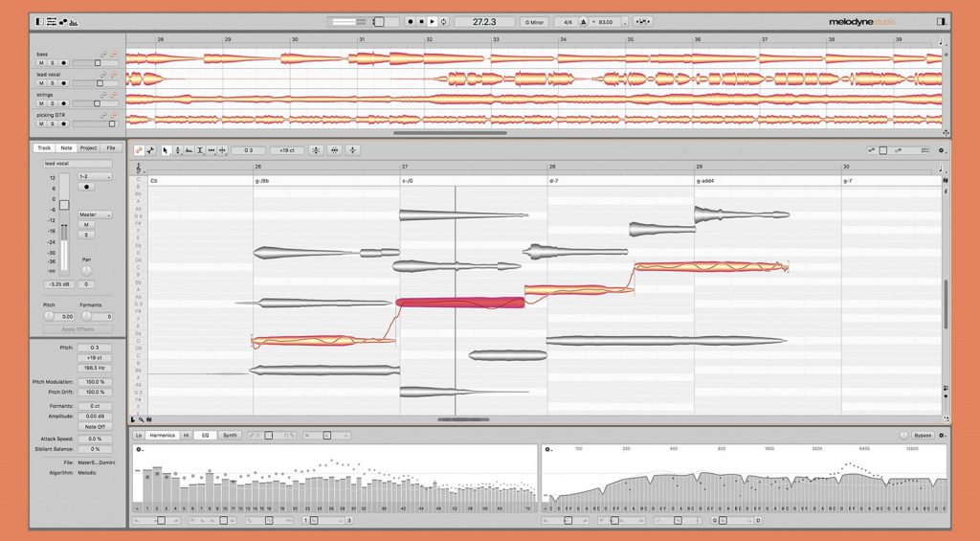Open the note editor settings gear
This screenshot has height=541, width=980.
point(942,150)
